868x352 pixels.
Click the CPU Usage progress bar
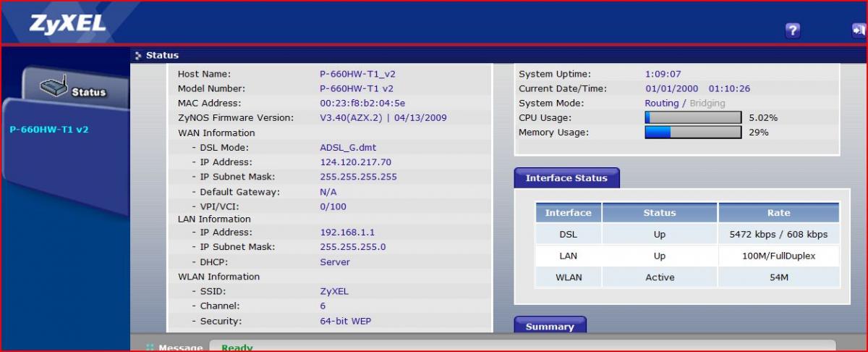[x=693, y=117]
